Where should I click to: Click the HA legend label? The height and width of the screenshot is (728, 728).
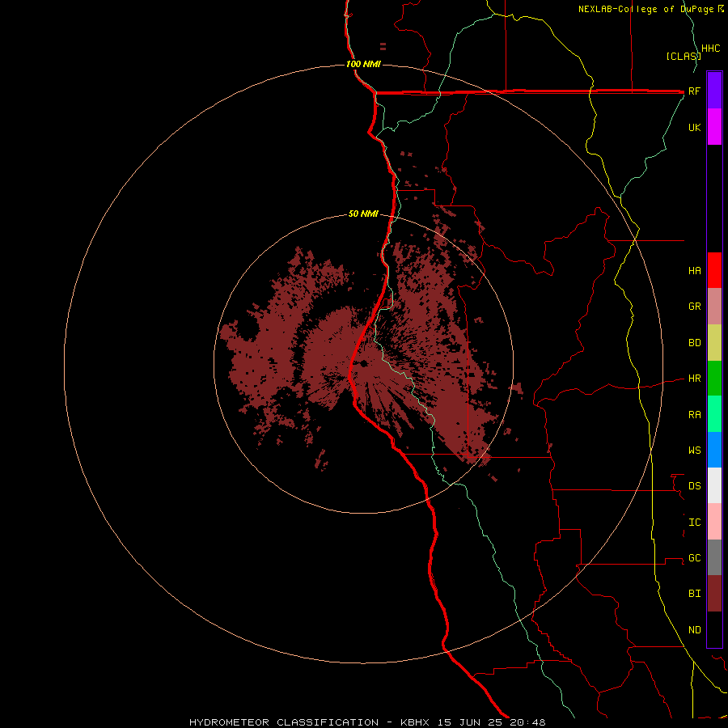pyautogui.click(x=694, y=270)
